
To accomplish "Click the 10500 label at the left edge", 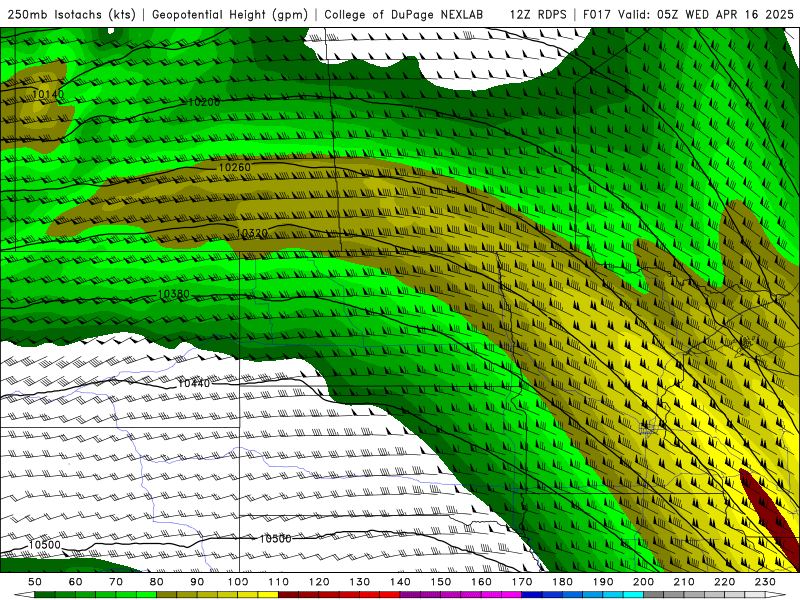I will click(44, 545).
